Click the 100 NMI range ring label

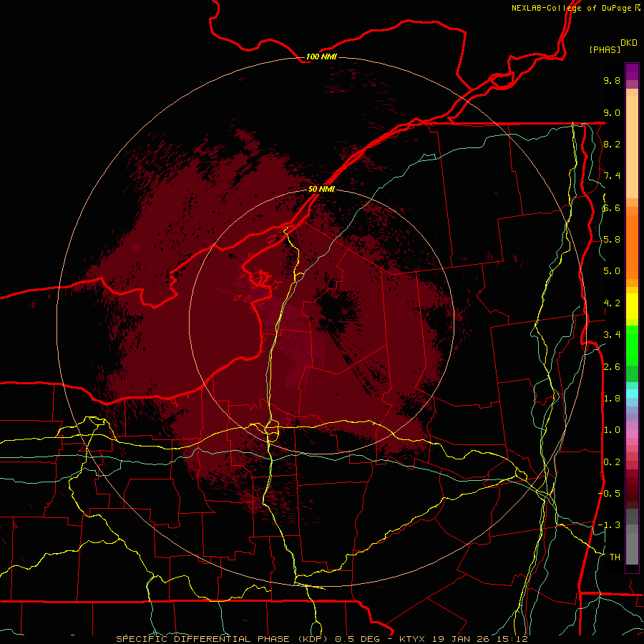point(321,57)
